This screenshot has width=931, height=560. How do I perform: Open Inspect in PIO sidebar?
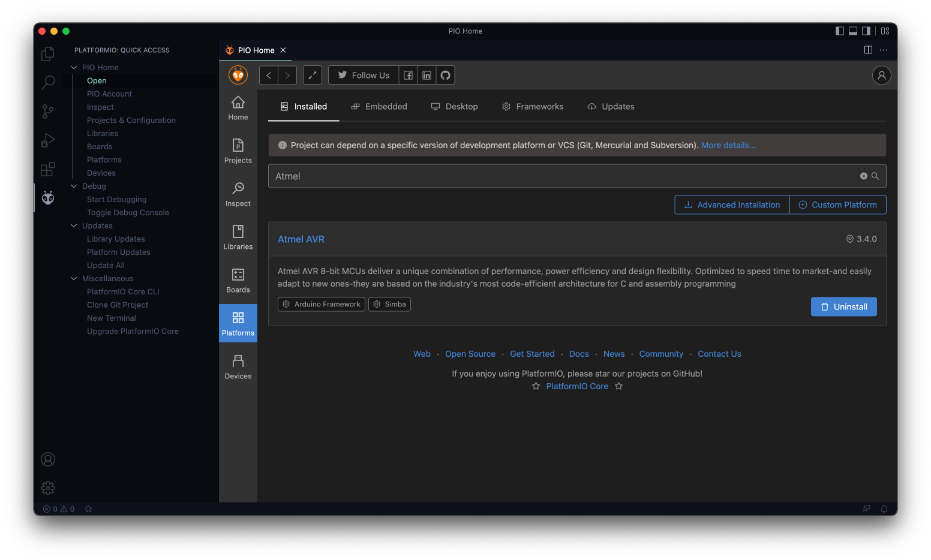pyautogui.click(x=238, y=195)
